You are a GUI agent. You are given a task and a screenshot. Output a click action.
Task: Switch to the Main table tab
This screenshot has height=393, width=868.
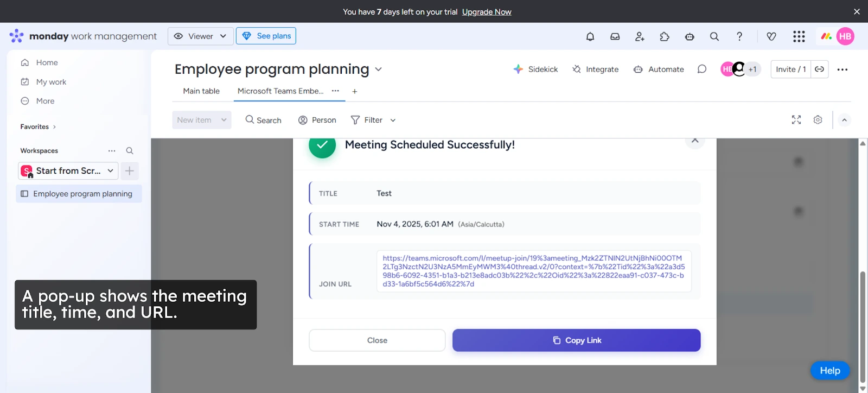(x=201, y=91)
